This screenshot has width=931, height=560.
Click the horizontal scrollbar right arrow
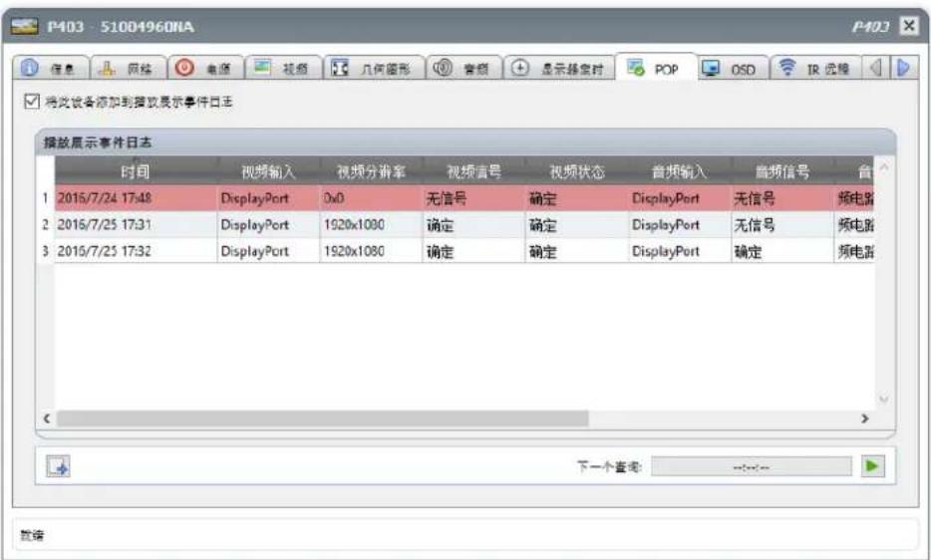point(865,419)
